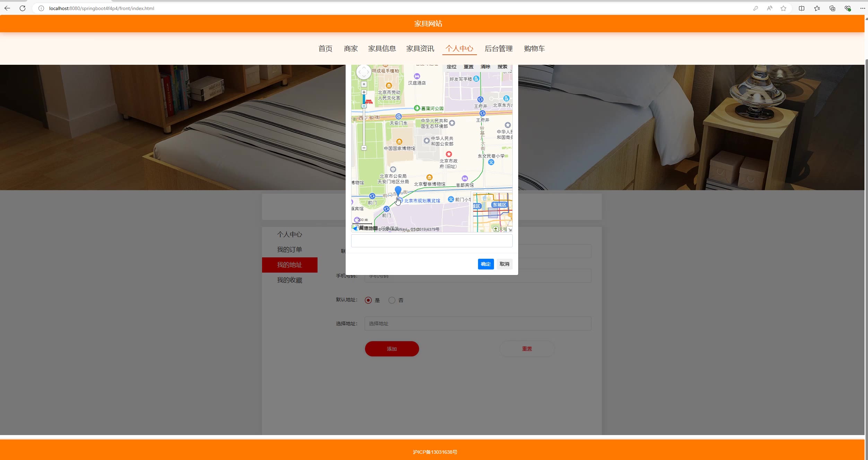Click the map pan direction control
The width and height of the screenshot is (868, 460).
tap(364, 72)
